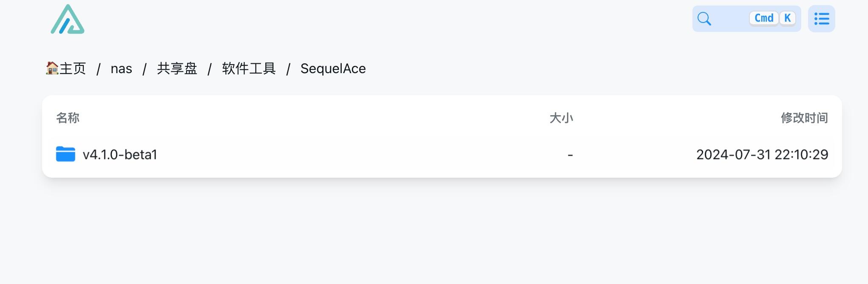
Task: Select the v4.1.0-beta1 file row
Action: pos(340,154)
